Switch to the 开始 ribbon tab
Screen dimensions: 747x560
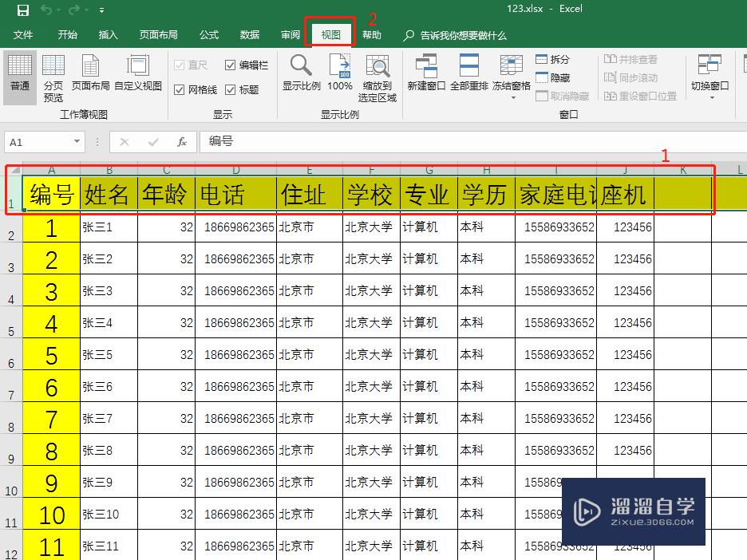pyautogui.click(x=67, y=34)
